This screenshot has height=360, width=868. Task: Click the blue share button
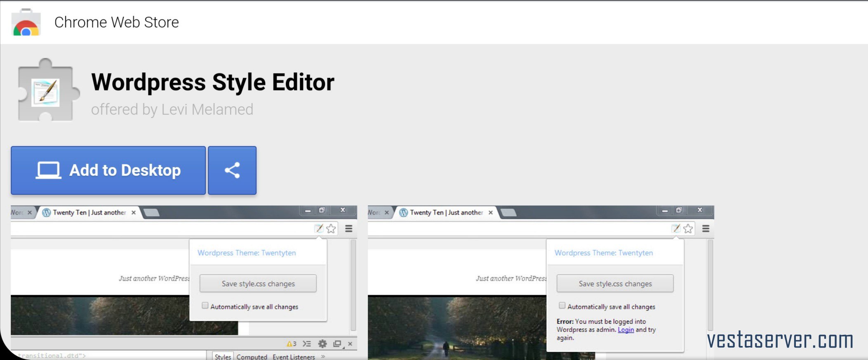pos(232,170)
